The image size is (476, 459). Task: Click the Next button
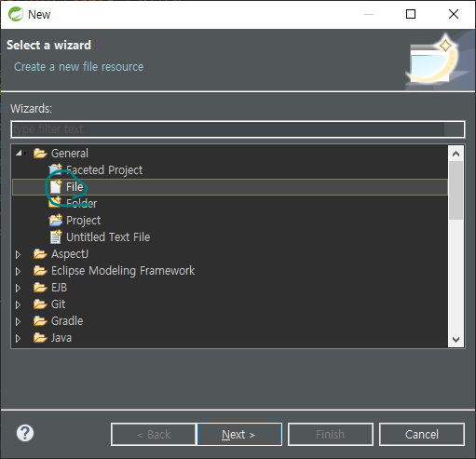point(239,434)
